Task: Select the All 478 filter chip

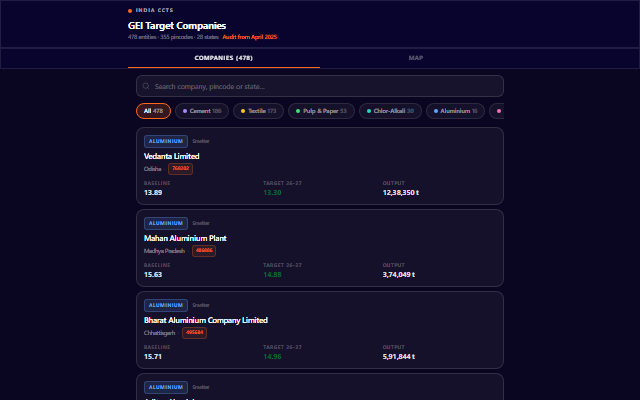Action: (153, 111)
